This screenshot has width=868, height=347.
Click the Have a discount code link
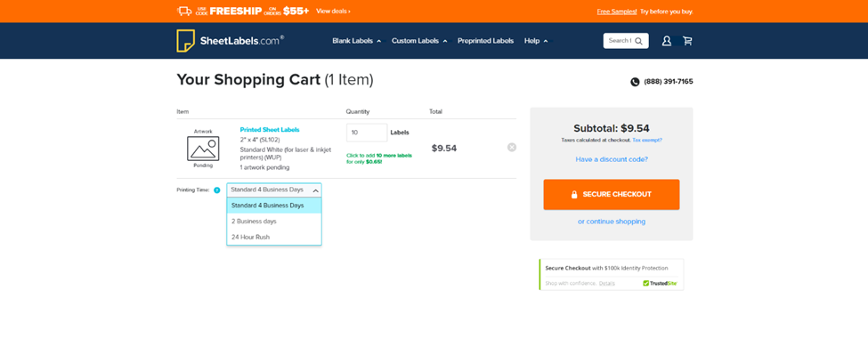(x=611, y=159)
